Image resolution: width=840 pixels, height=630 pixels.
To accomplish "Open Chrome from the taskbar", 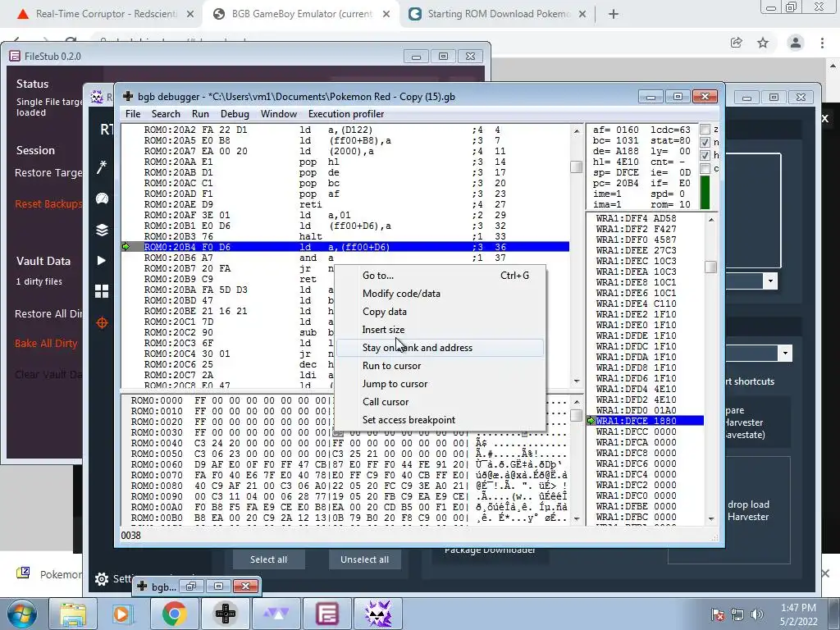I will pos(174,614).
